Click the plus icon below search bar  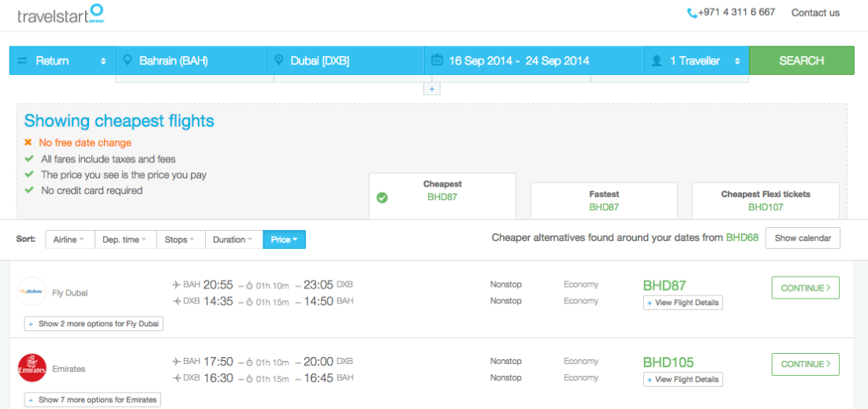pos(432,88)
